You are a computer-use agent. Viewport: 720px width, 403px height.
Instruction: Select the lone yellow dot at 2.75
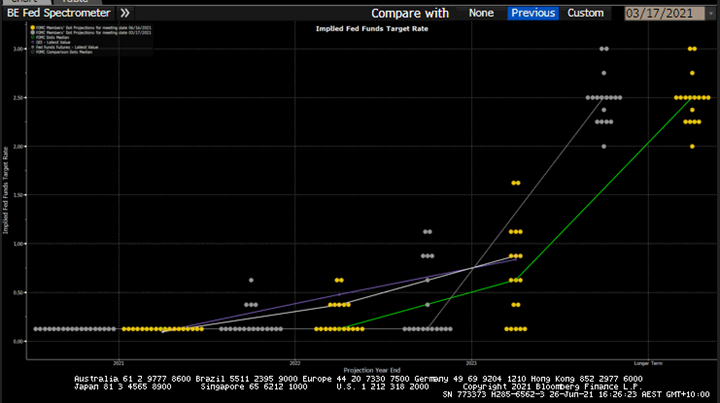(x=692, y=73)
